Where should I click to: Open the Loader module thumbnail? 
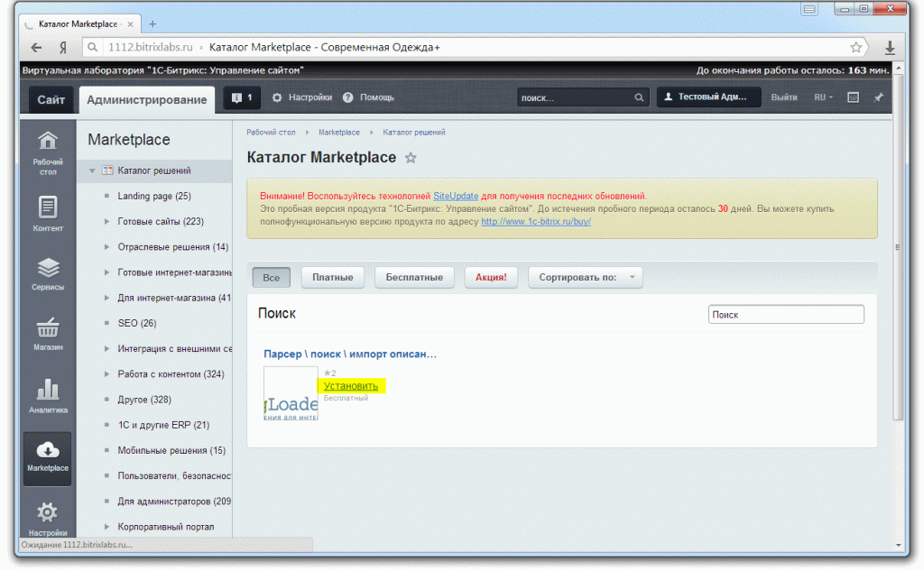291,393
